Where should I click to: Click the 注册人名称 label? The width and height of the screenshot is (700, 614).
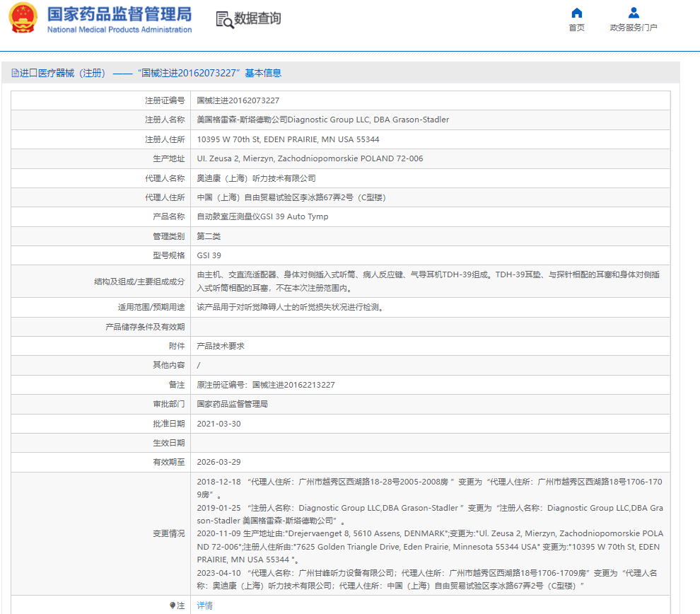tap(165, 120)
